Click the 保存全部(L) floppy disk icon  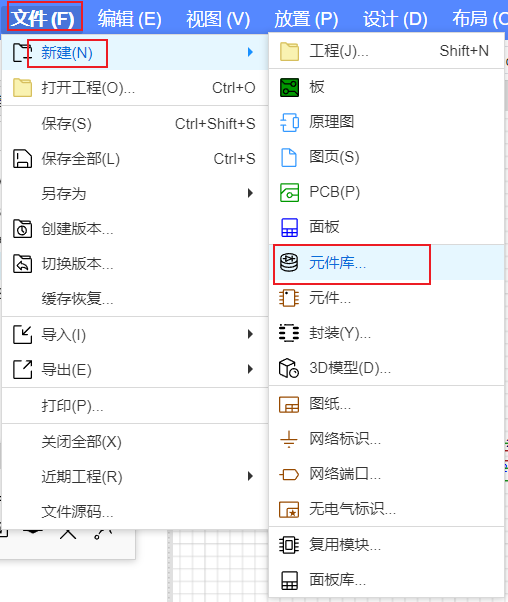[22, 159]
